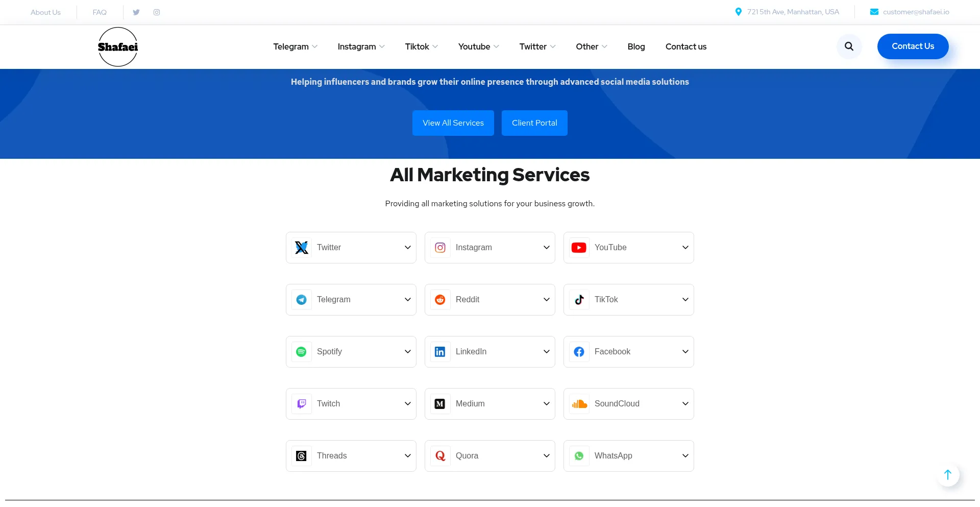Viewport: 980px width, 507px height.
Task: Click the Shafaei logo
Action: (x=118, y=47)
